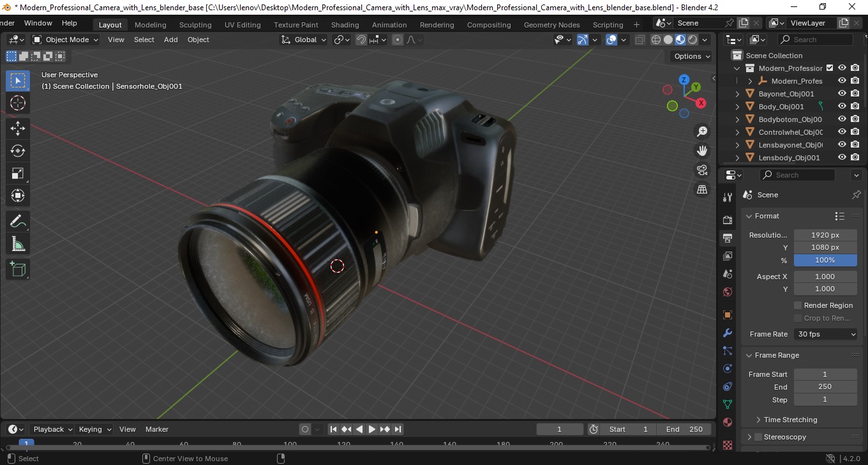The width and height of the screenshot is (868, 465).
Task: Choose the Add Cube tool
Action: pyautogui.click(x=18, y=270)
